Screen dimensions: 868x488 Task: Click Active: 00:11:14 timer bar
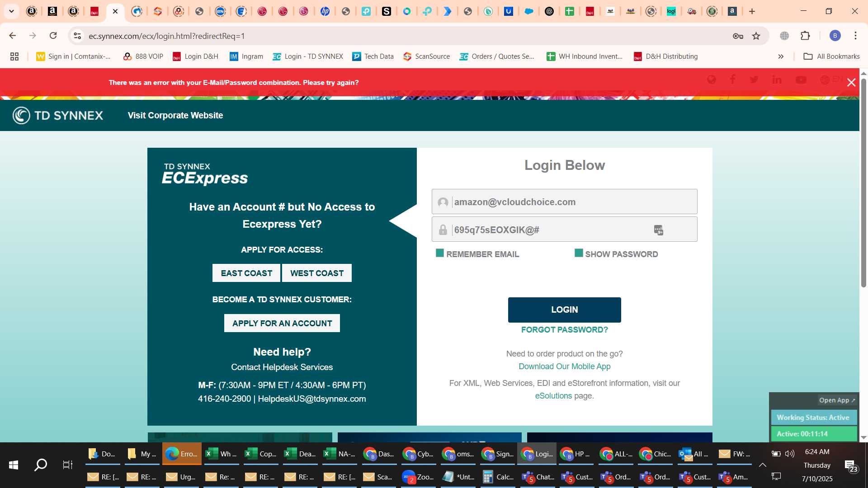pyautogui.click(x=814, y=434)
